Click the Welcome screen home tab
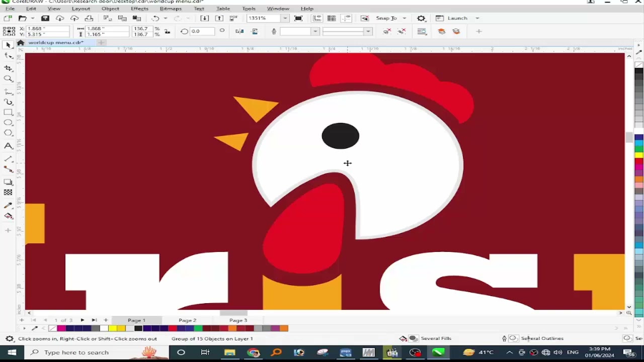 pyautogui.click(x=21, y=43)
